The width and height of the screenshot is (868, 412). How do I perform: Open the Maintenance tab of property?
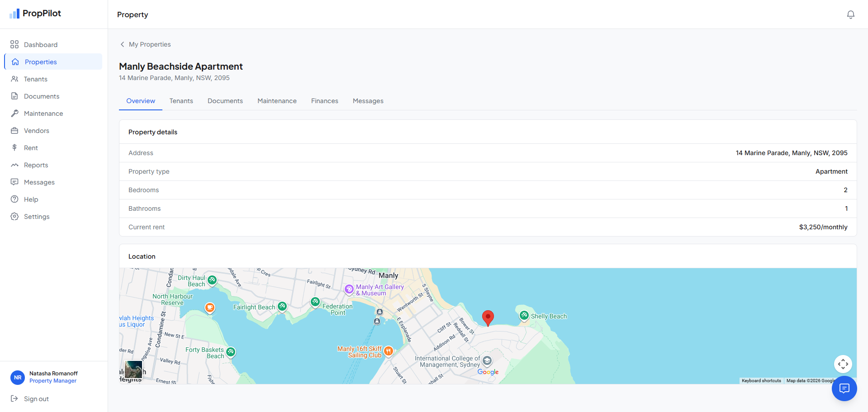pos(277,101)
